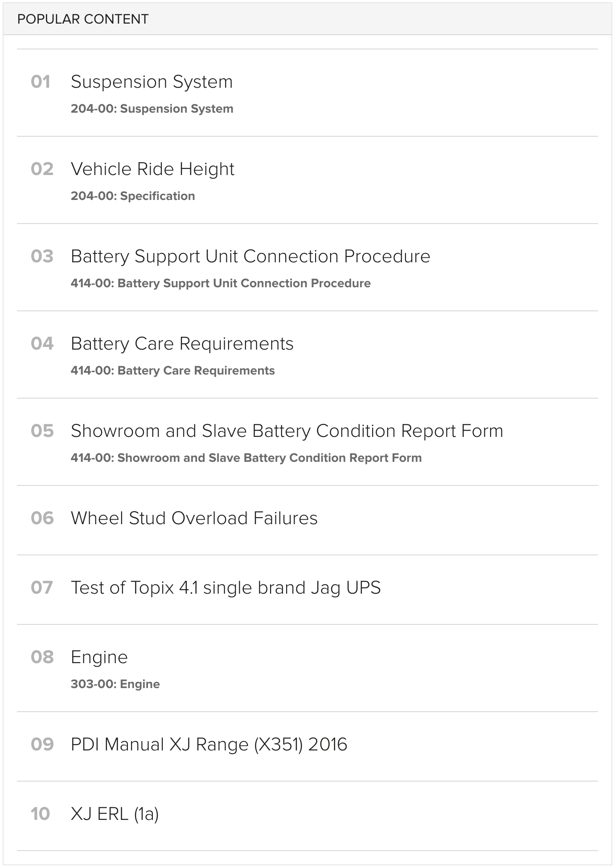Open the Suspension System article
The width and height of the screenshot is (615, 868).
pos(152,82)
